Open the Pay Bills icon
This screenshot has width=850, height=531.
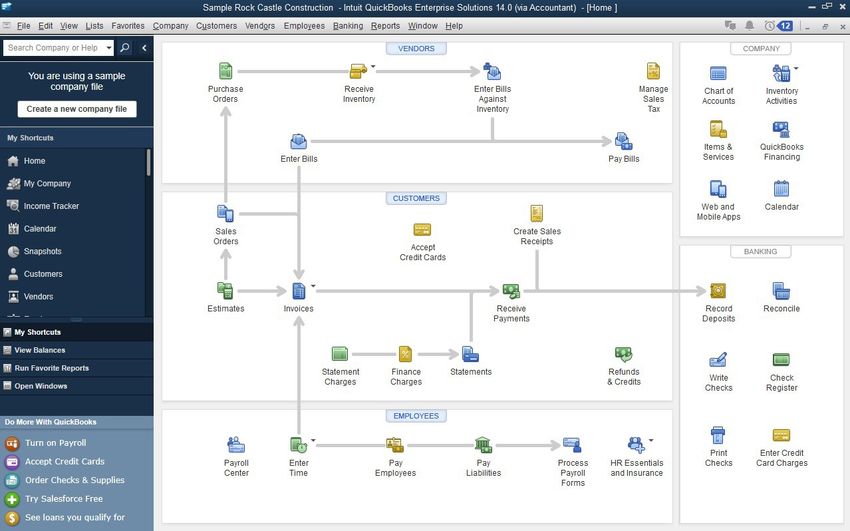click(x=623, y=141)
